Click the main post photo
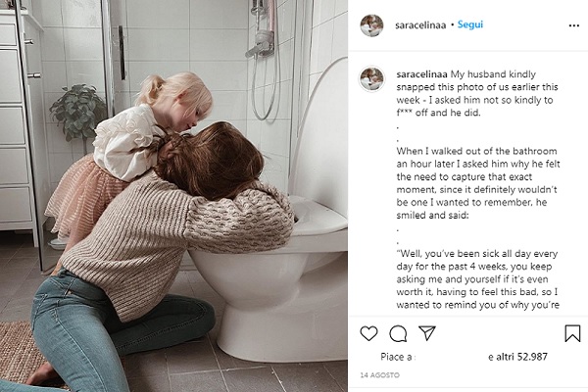The height and width of the screenshot is (392, 588). 173,196
